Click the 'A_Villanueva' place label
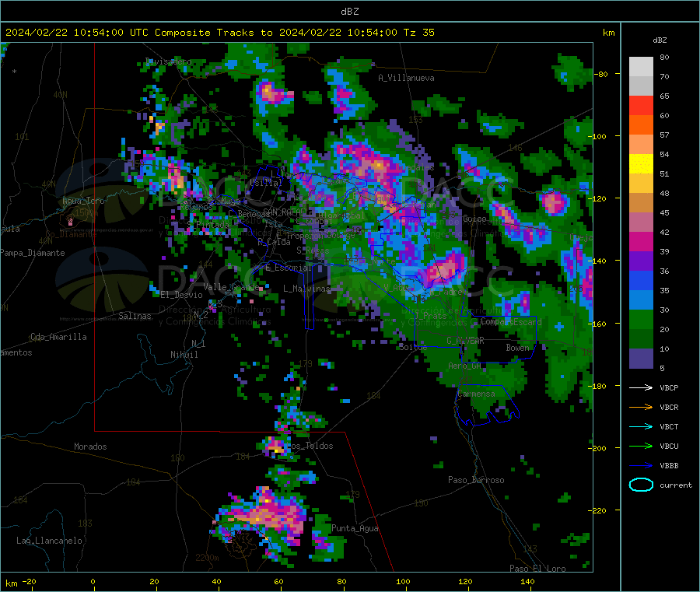 [406, 78]
